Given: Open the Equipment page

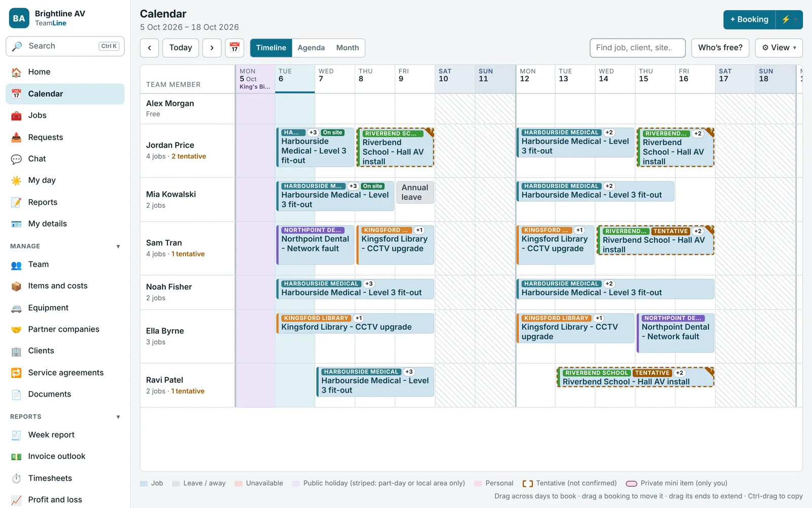Looking at the screenshot, I should 65,308.
